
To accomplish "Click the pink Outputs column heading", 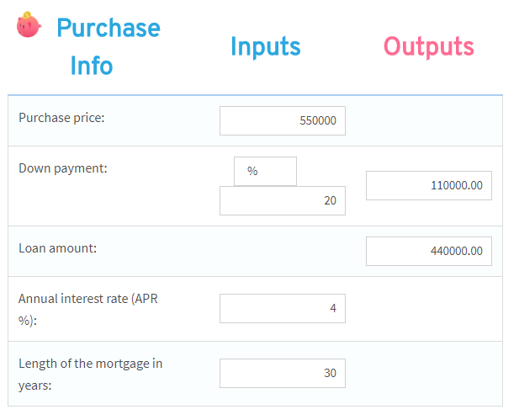I will [429, 46].
